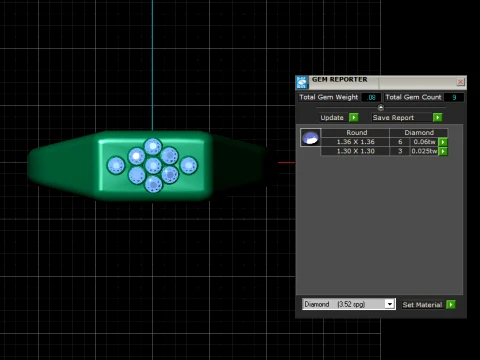Click the Gem Reporter panel icon
This screenshot has width=480, height=360.
(302, 82)
